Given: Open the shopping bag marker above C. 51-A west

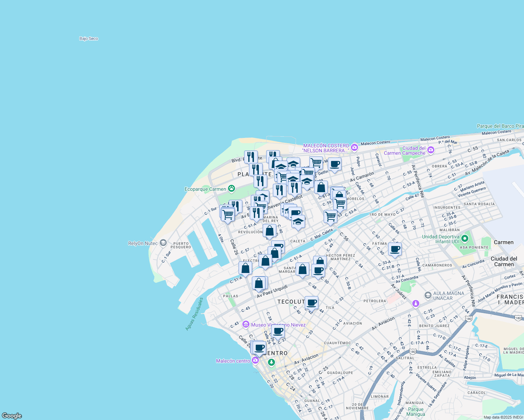Looking at the screenshot, I should tap(246, 269).
